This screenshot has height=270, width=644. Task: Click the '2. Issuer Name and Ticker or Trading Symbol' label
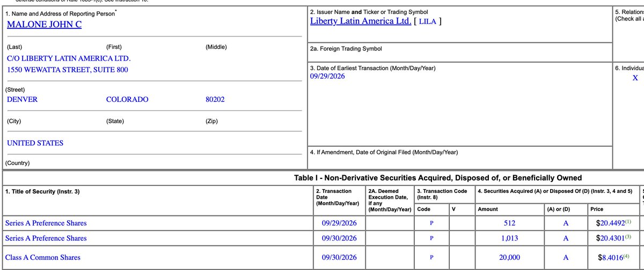click(x=369, y=12)
